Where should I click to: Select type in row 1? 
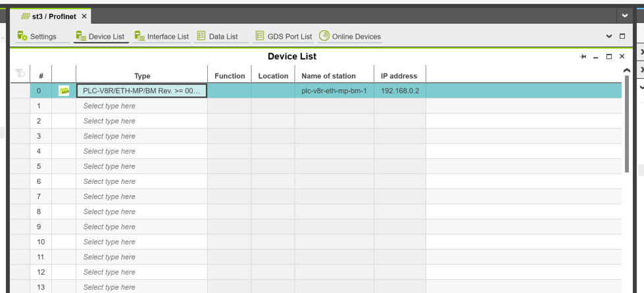(x=142, y=106)
